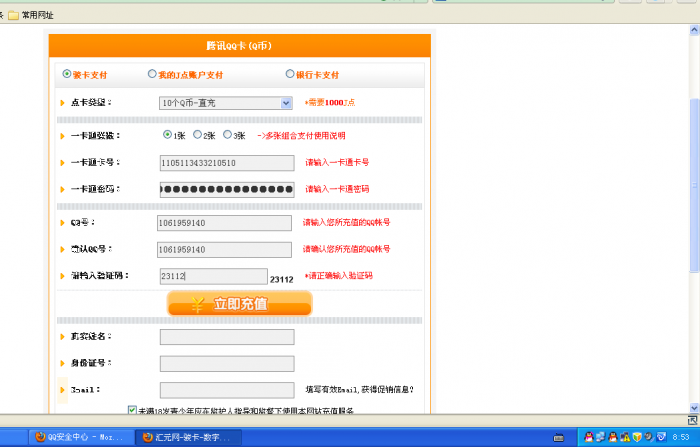Click the taskbar clock showing 8:53
Screen dimensions: 700x447
coord(681,437)
